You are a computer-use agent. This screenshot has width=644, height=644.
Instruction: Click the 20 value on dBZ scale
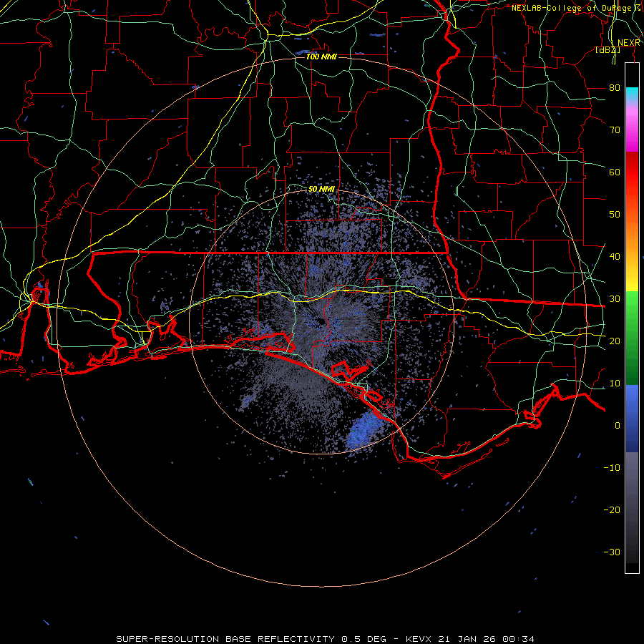pos(615,341)
